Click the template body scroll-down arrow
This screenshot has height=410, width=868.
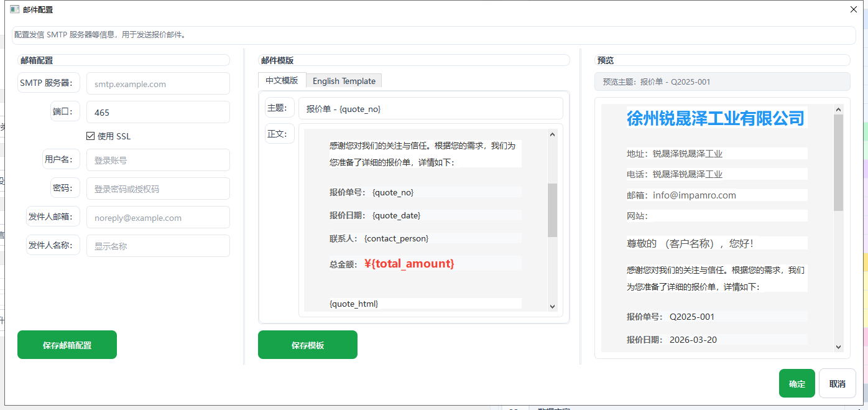click(x=552, y=306)
